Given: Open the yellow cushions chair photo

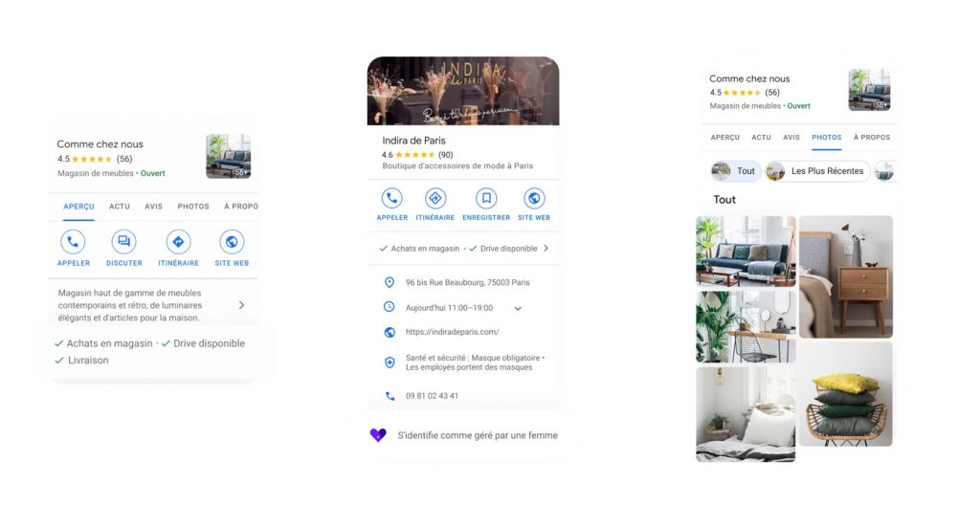Looking at the screenshot, I should point(846,394).
